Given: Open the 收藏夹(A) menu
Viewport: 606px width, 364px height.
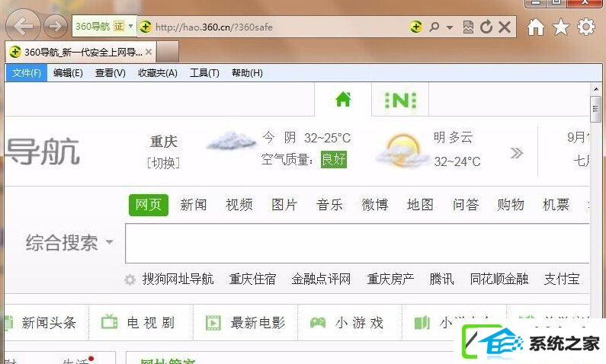Looking at the screenshot, I should [158, 72].
